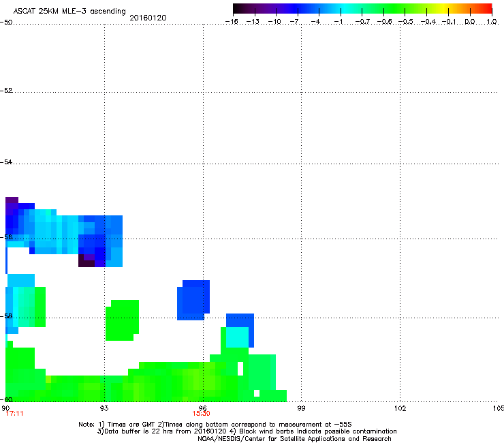504x443 pixels.
Task: Click the colorbar label -16
Action: tap(232, 22)
